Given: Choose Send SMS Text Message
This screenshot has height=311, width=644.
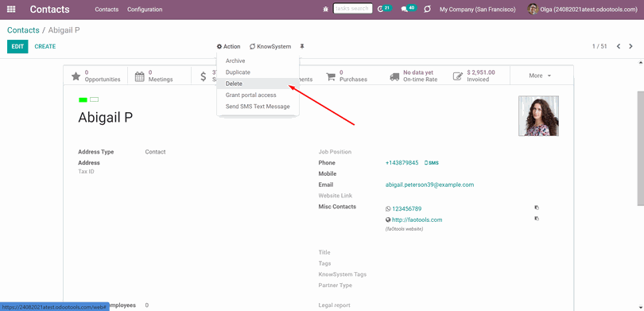Looking at the screenshot, I should [x=258, y=107].
